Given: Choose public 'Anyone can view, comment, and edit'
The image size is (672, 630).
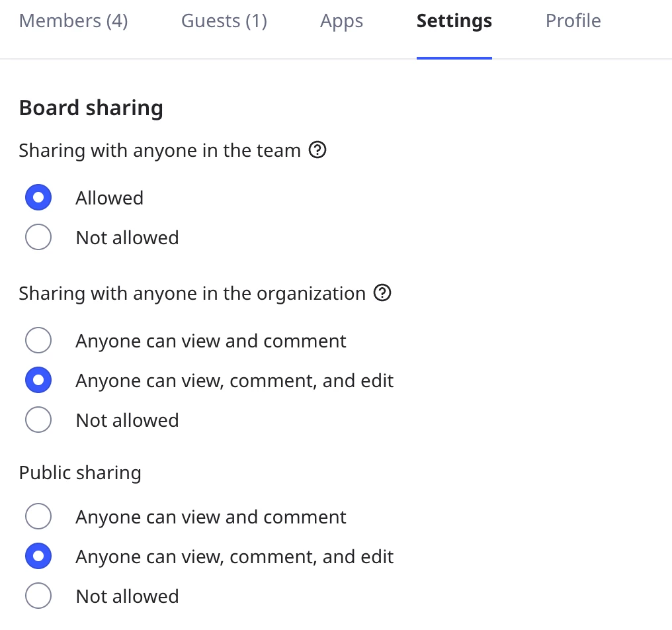Looking at the screenshot, I should (38, 557).
